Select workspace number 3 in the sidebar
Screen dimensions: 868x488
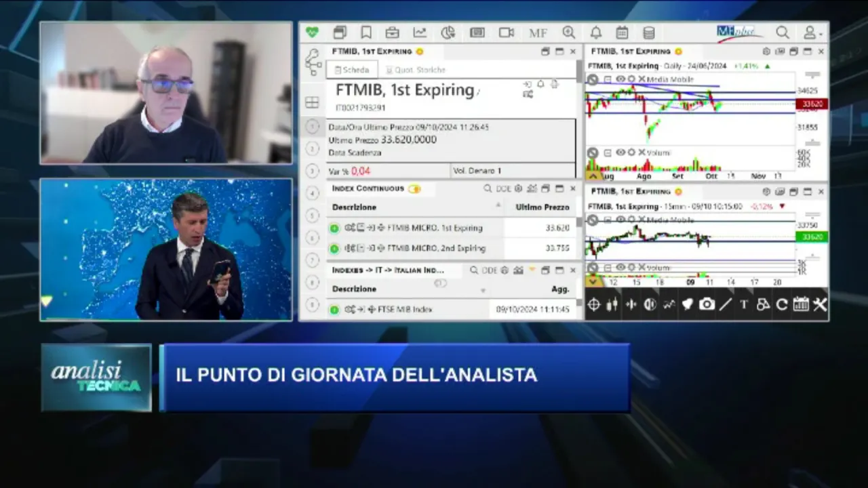point(313,171)
